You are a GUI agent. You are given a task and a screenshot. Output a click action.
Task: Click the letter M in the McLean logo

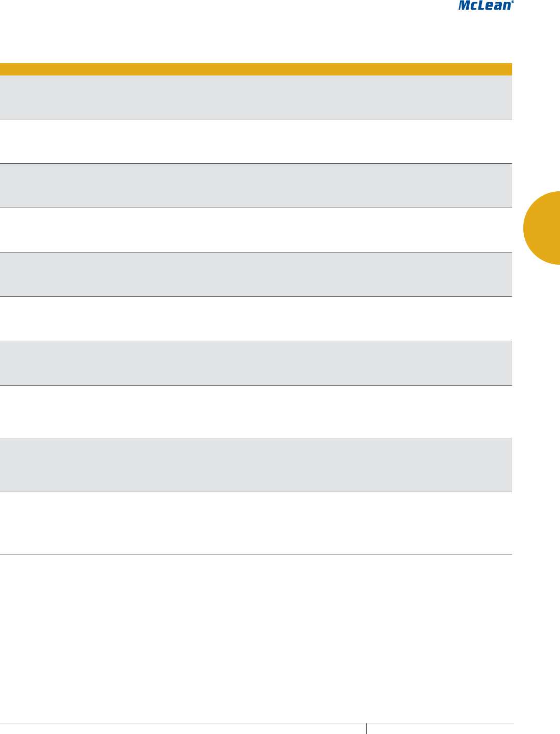465,6
